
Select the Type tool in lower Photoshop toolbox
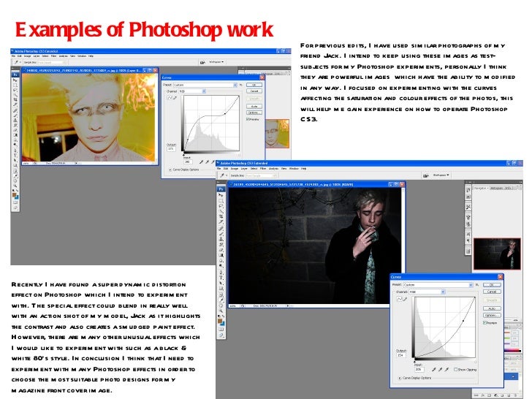pos(221,278)
